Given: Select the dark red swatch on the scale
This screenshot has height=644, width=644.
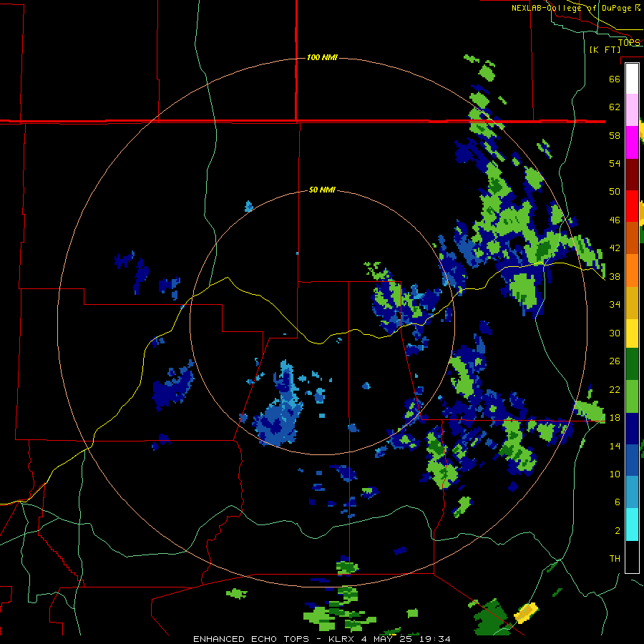Looking at the screenshot, I should coord(632,175).
